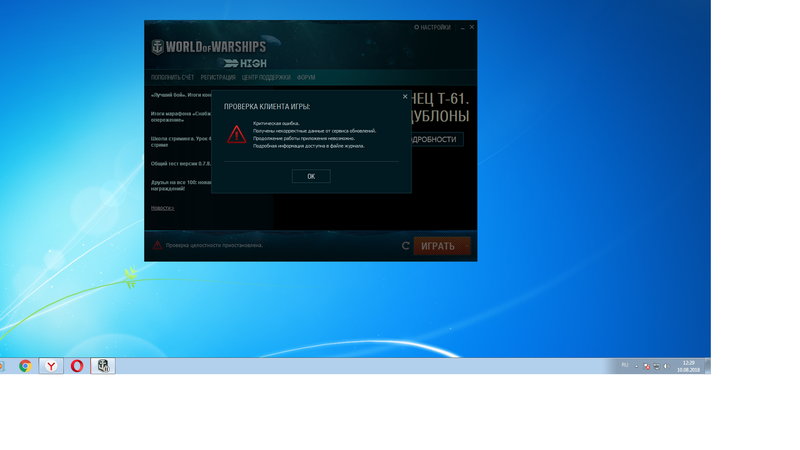Open Google Chrome from the taskbar
800x450 pixels.
click(x=25, y=366)
